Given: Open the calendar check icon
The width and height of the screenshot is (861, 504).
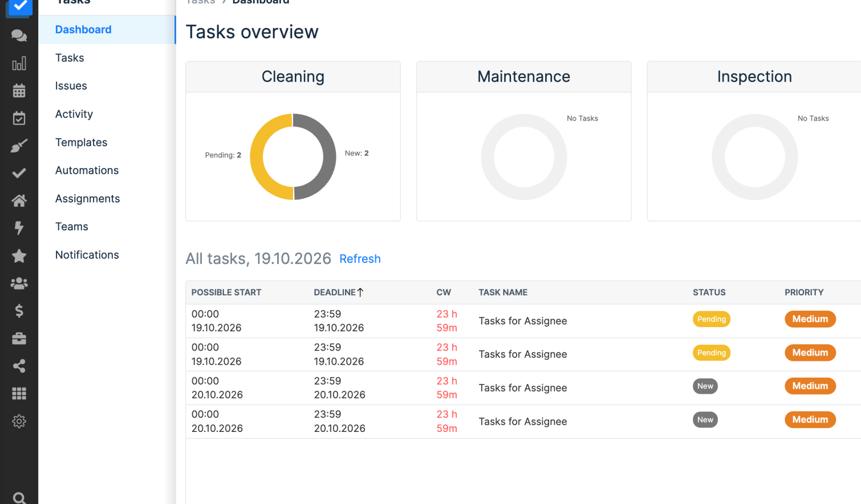Looking at the screenshot, I should tap(19, 118).
